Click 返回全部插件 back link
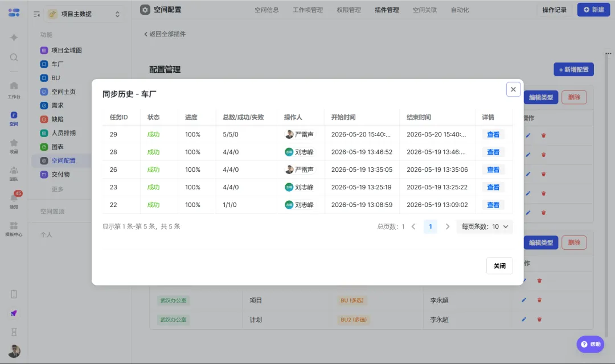 [x=165, y=34]
